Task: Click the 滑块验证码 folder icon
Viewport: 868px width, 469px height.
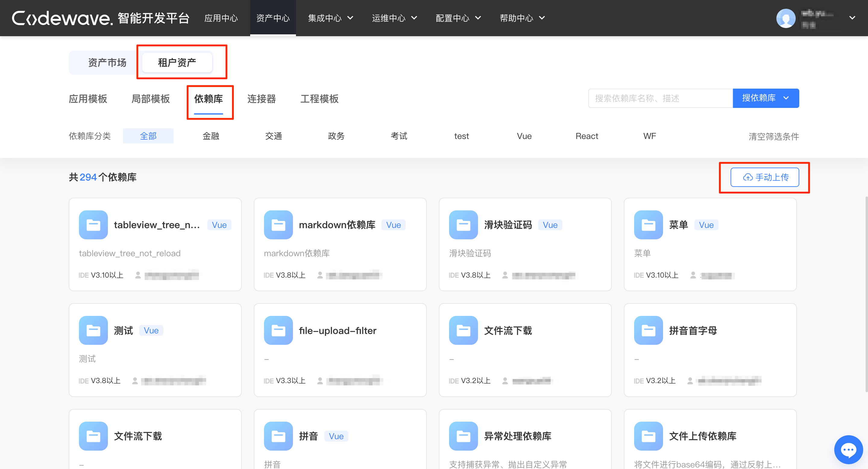Action: pos(463,225)
